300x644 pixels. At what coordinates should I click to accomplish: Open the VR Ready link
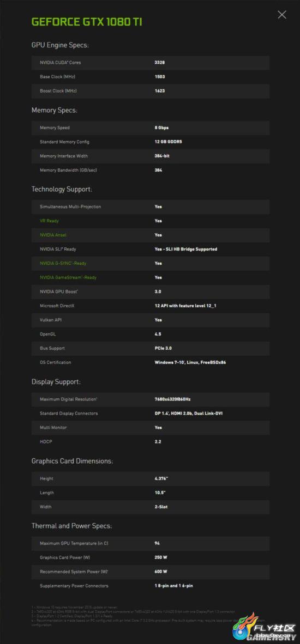[x=49, y=221]
